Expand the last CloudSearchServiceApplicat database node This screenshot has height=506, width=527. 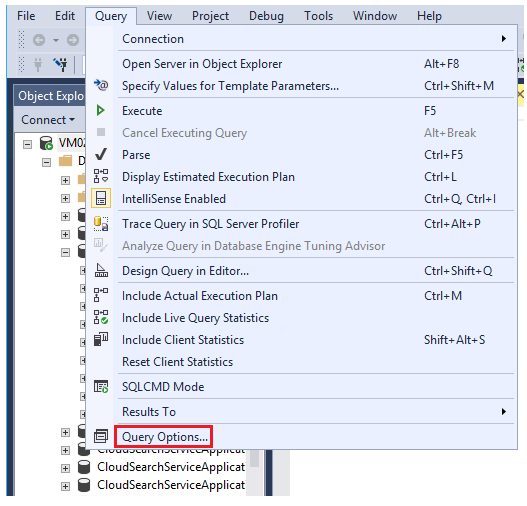tap(65, 486)
